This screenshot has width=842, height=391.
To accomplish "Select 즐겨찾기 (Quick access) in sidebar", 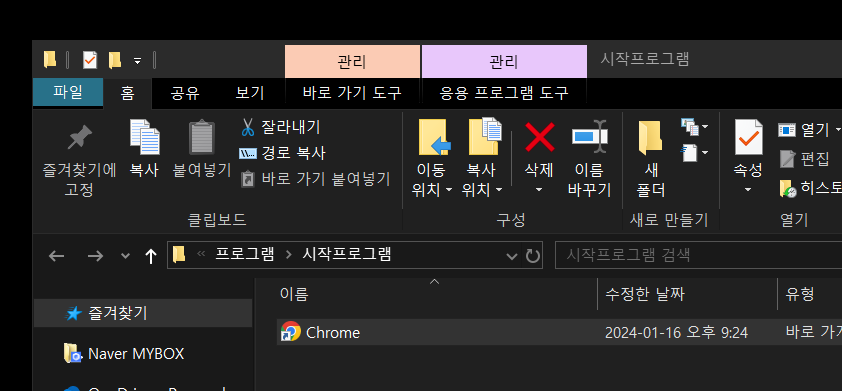I will (x=143, y=313).
